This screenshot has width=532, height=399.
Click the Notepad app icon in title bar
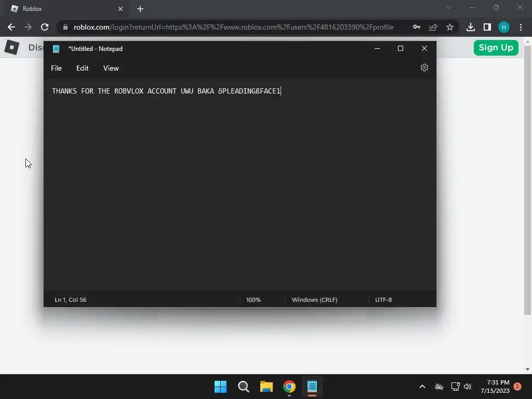(x=56, y=49)
